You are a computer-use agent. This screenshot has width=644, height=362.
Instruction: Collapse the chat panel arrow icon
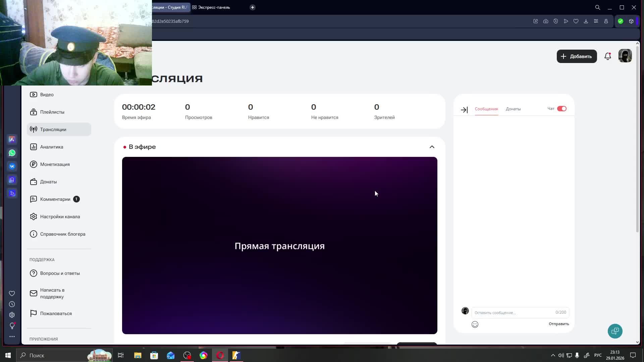pos(464,110)
